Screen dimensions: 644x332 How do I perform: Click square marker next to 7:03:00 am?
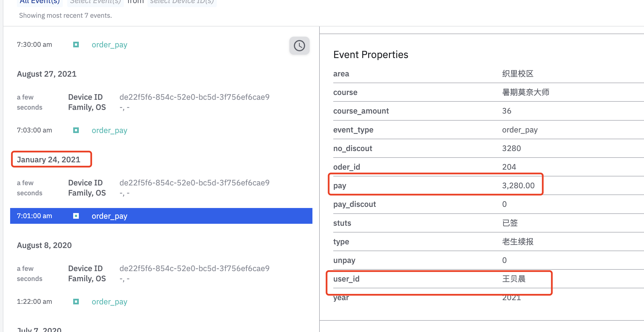coord(76,130)
